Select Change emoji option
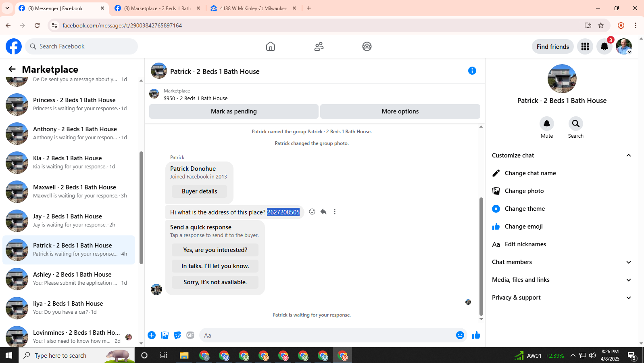This screenshot has width=644, height=363. click(x=561, y=227)
